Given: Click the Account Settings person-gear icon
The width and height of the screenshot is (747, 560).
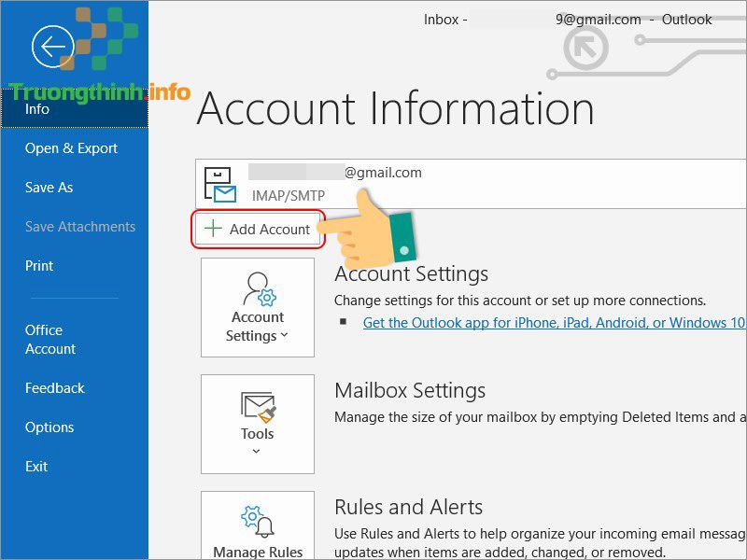Looking at the screenshot, I should (x=260, y=289).
